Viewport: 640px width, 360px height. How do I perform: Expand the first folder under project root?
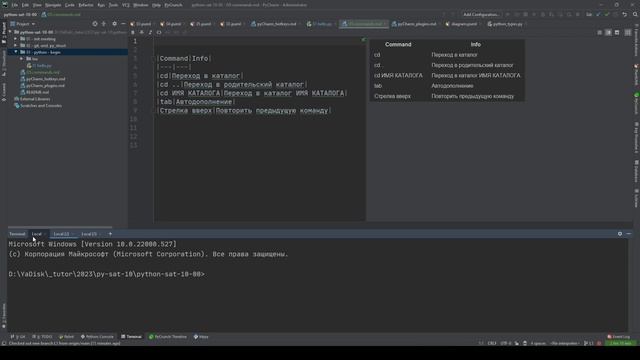[16, 39]
